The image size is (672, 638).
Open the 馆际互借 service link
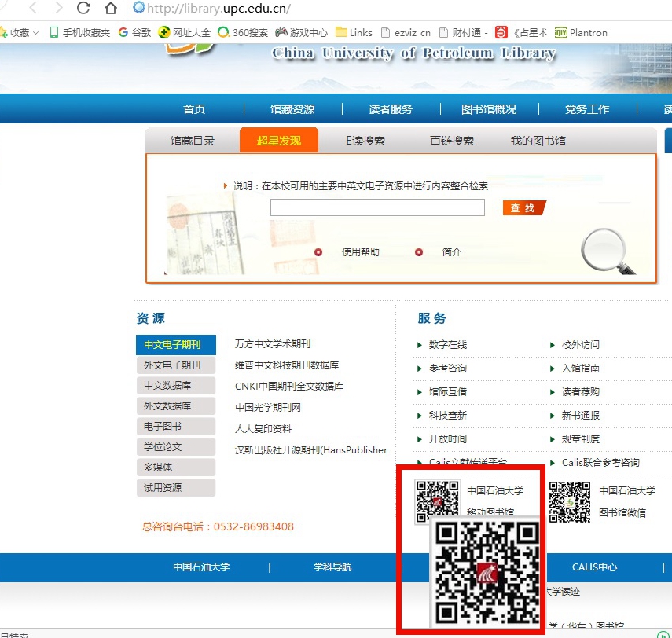pos(447,391)
